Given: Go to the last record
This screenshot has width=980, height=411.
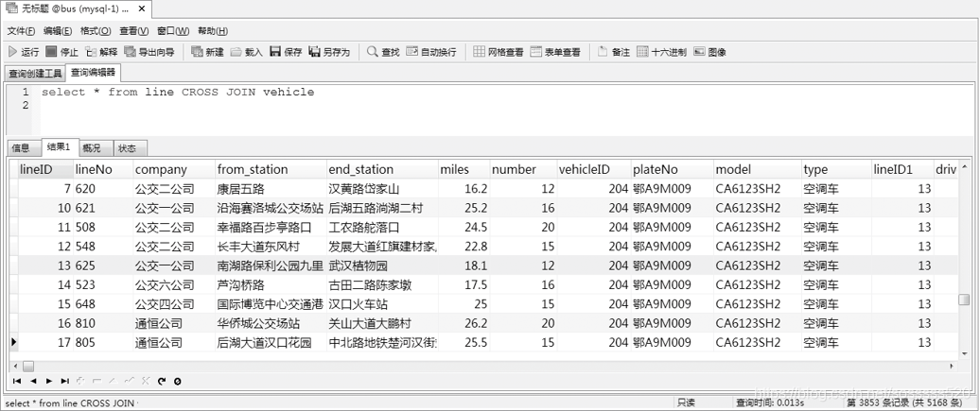Looking at the screenshot, I should (x=65, y=381).
